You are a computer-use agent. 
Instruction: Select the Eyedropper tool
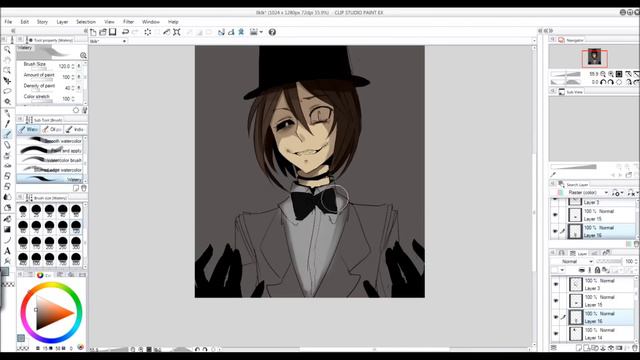click(7, 113)
